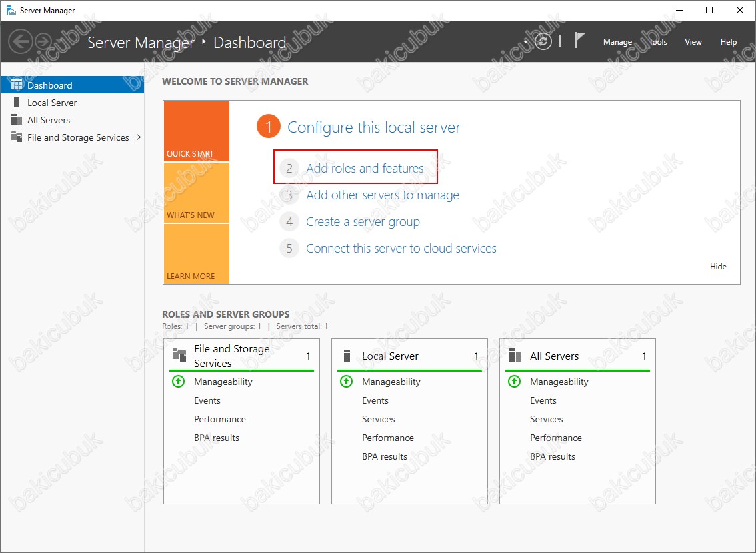Select the QUICK START tile
The width and height of the screenshot is (756, 553).
click(x=197, y=131)
